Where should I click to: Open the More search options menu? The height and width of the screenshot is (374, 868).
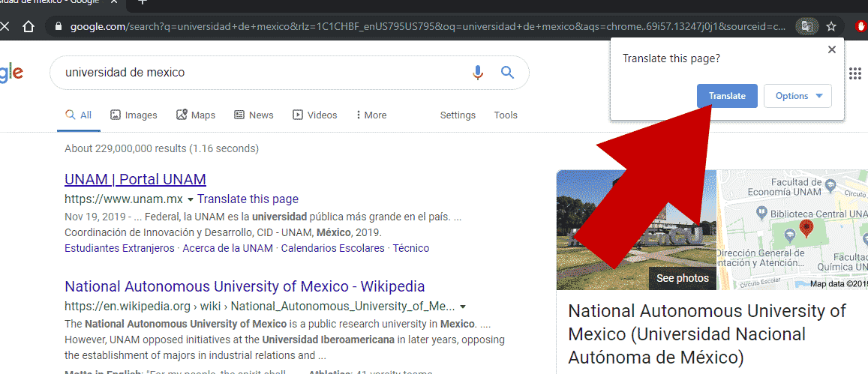[371, 115]
